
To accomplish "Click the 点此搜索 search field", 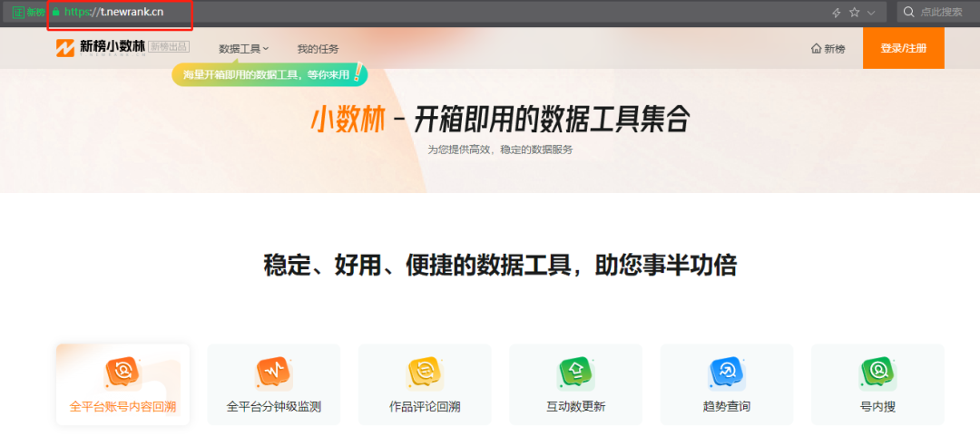I will coord(941,12).
